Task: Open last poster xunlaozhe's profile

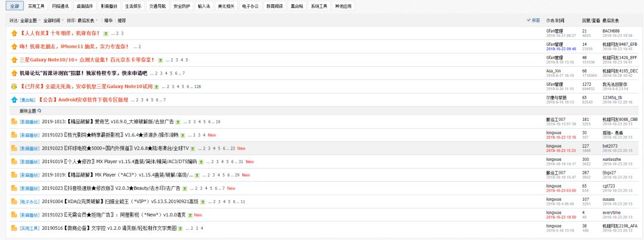Action: pyautogui.click(x=612, y=159)
